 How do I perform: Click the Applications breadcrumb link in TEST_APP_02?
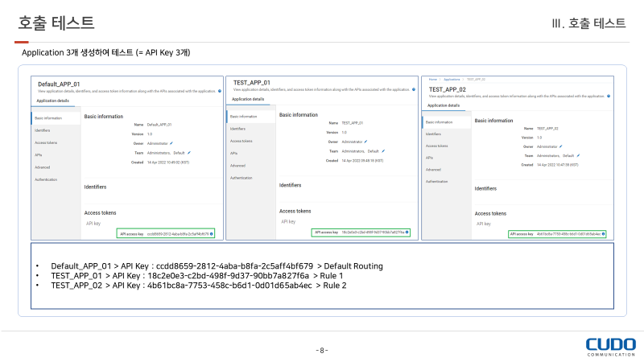tap(452, 80)
